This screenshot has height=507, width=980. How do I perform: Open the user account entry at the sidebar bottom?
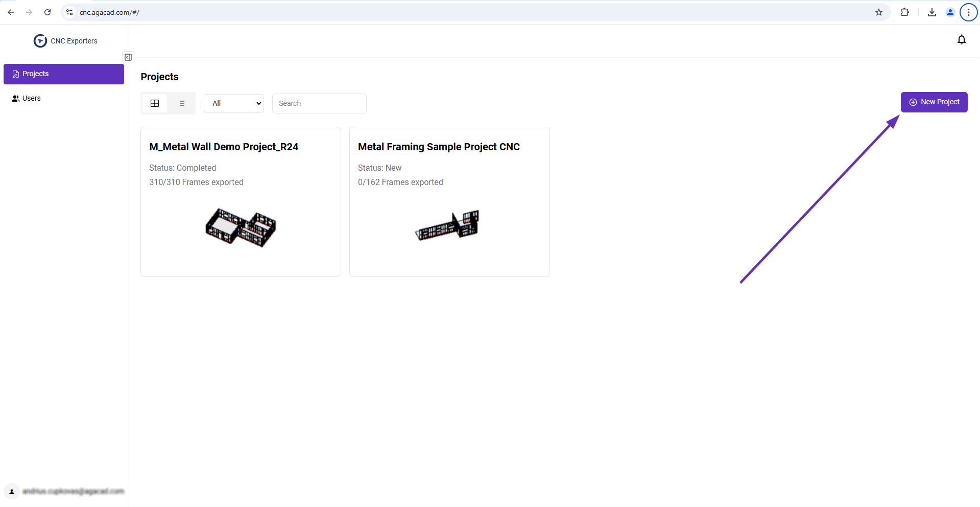(x=64, y=491)
